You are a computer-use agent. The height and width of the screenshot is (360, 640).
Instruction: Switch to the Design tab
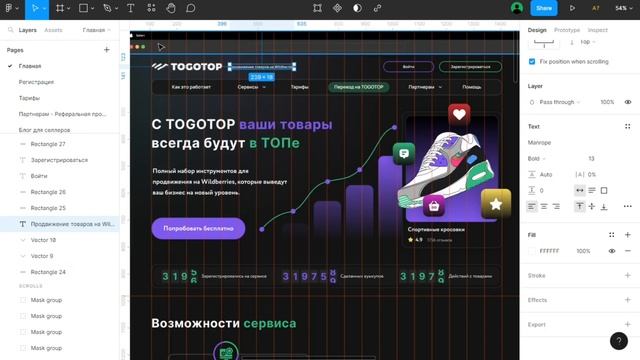pos(537,30)
